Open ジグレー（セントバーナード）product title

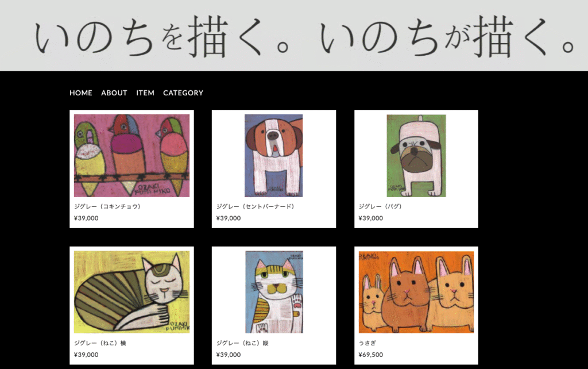pyautogui.click(x=256, y=206)
